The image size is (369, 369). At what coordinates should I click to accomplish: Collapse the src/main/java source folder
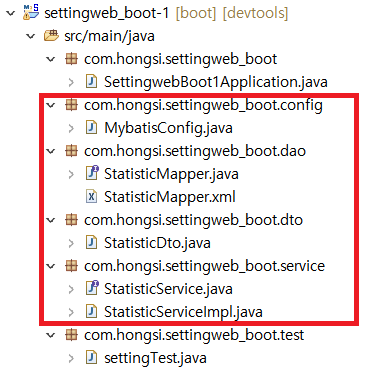coord(31,36)
